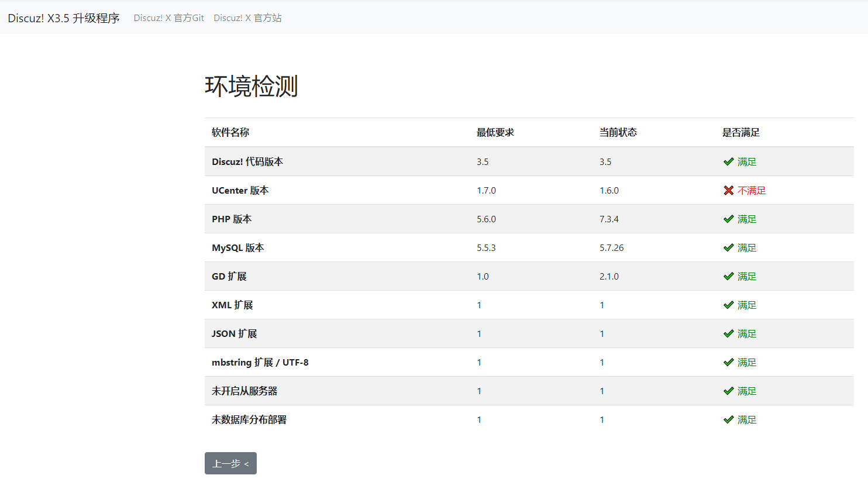Image resolution: width=868 pixels, height=489 pixels.
Task: Click UCenter minimum requirement value 1.7.0
Action: click(486, 190)
